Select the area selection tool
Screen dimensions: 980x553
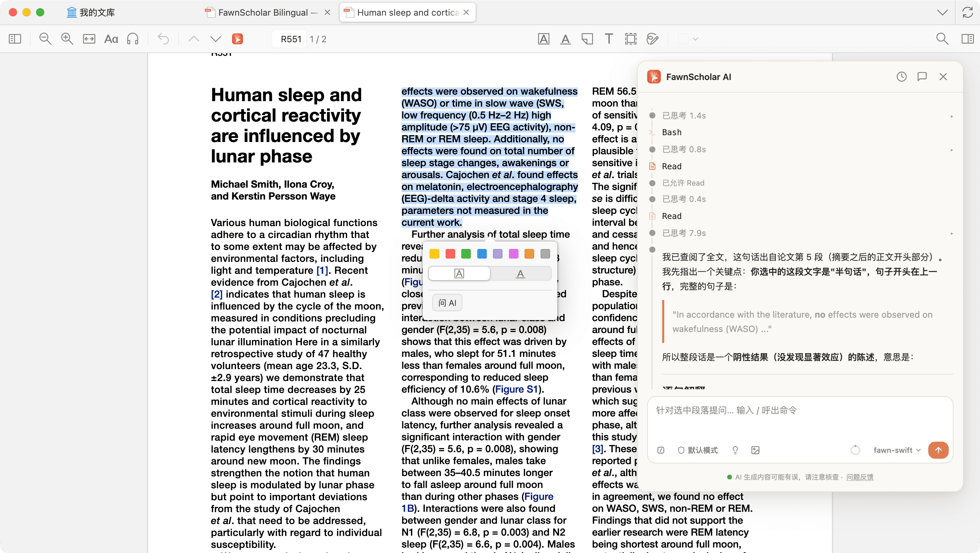631,39
